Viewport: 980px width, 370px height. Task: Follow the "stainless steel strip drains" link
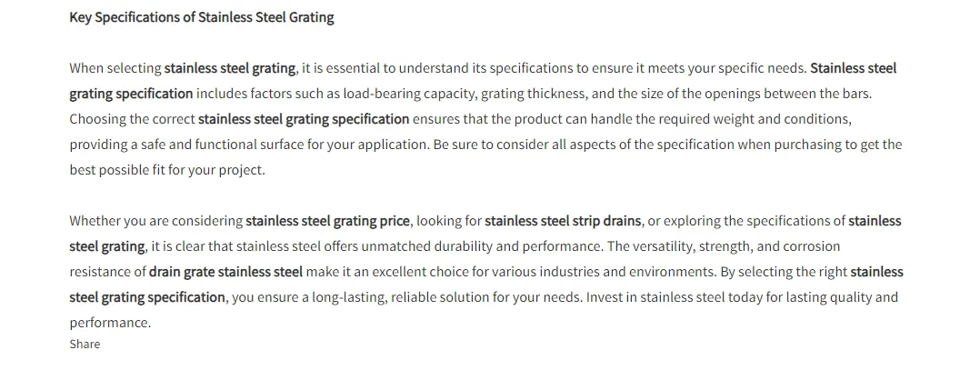[563, 221]
